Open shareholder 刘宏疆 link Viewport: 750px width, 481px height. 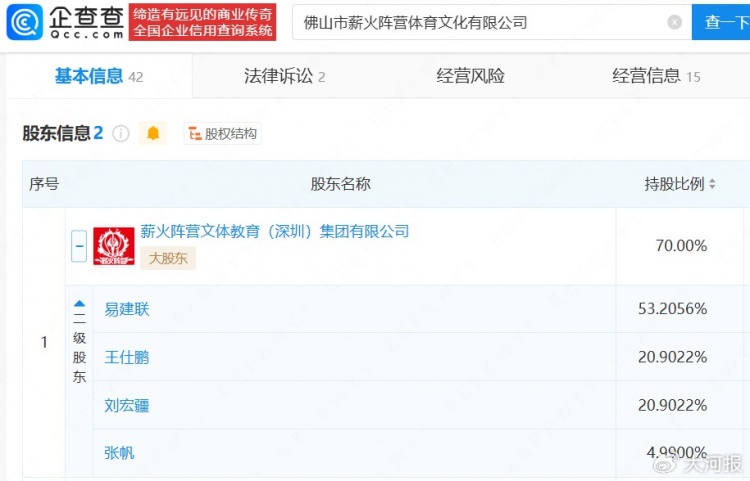tap(127, 405)
